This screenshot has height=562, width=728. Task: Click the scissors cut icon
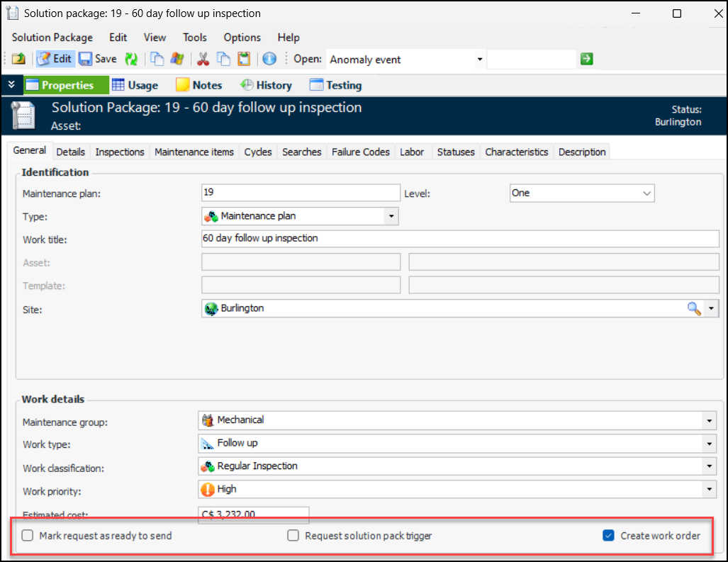pyautogui.click(x=203, y=60)
